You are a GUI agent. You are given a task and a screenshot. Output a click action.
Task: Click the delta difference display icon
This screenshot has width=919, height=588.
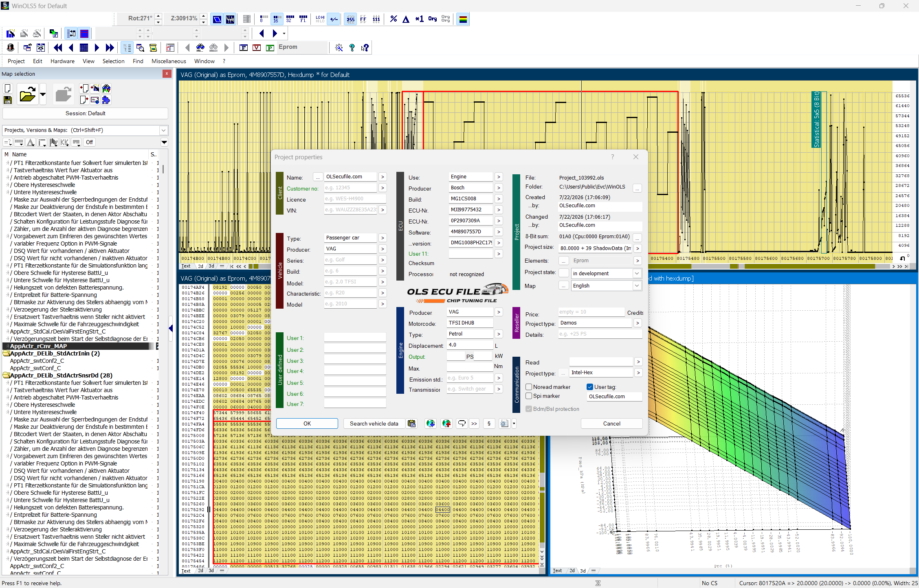click(406, 19)
